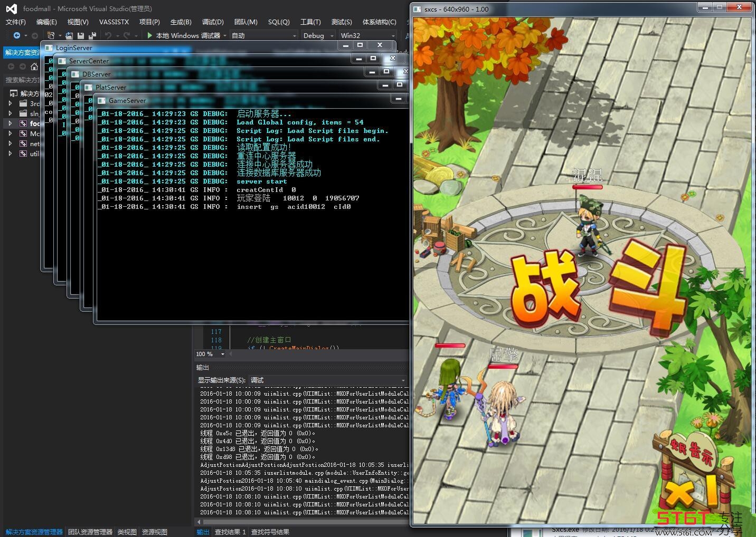Click Solution Explorer back arrow icon
The image size is (756, 537).
pyautogui.click(x=11, y=66)
